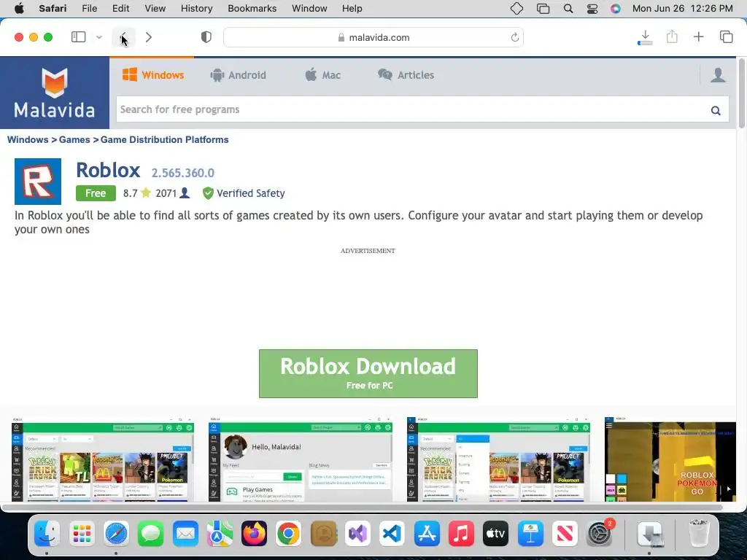
Task: Open Visual Studio Code in the Dock
Action: point(392,533)
